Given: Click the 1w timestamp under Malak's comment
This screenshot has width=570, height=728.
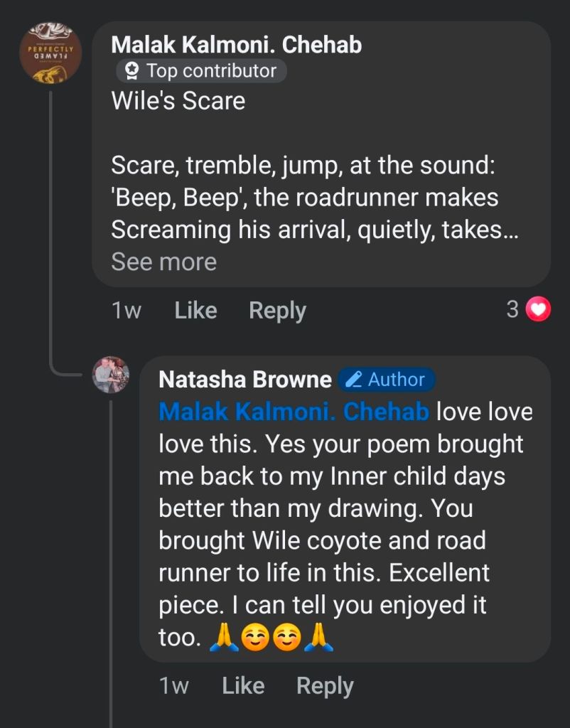Looking at the screenshot, I should coord(127,311).
